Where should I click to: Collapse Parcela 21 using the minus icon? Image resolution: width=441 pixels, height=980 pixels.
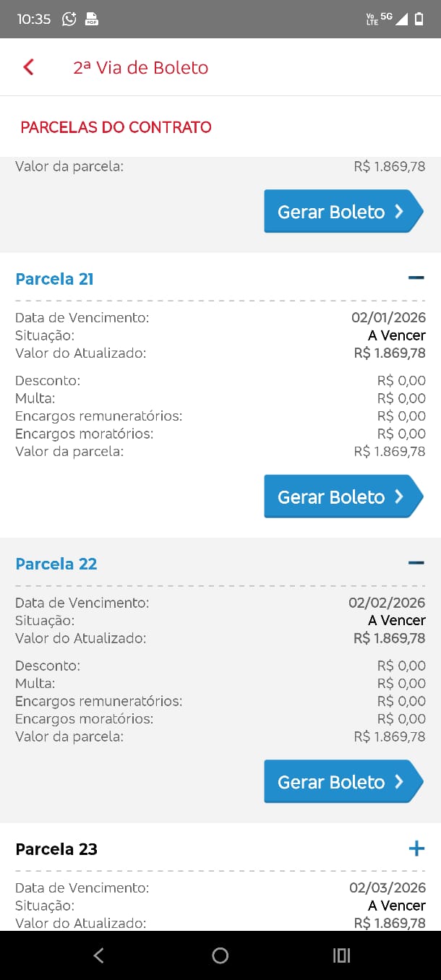coord(416,278)
